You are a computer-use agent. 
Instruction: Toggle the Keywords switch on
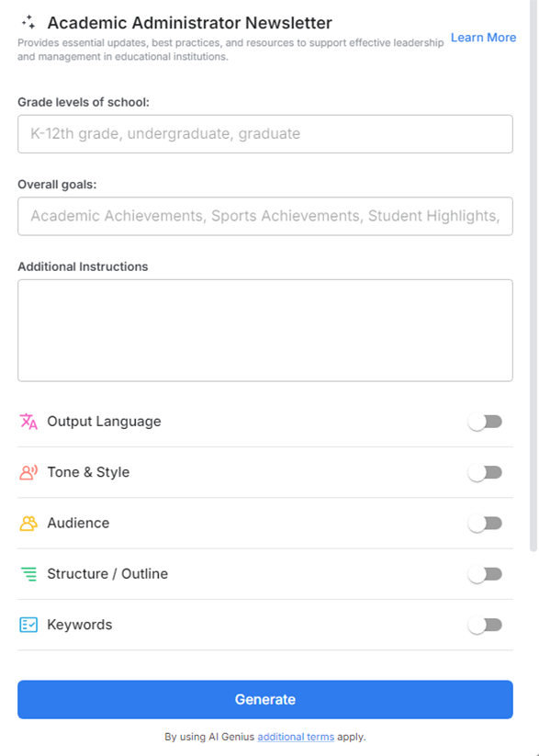[485, 624]
